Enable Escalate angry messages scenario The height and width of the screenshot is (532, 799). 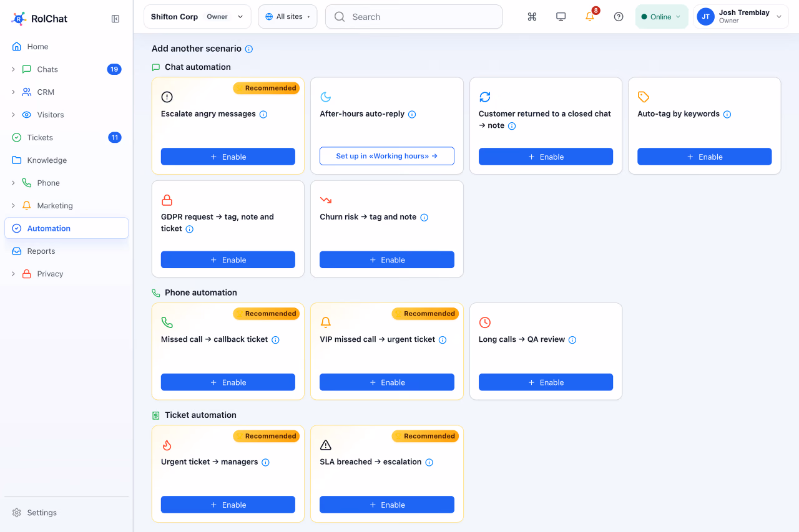point(228,157)
